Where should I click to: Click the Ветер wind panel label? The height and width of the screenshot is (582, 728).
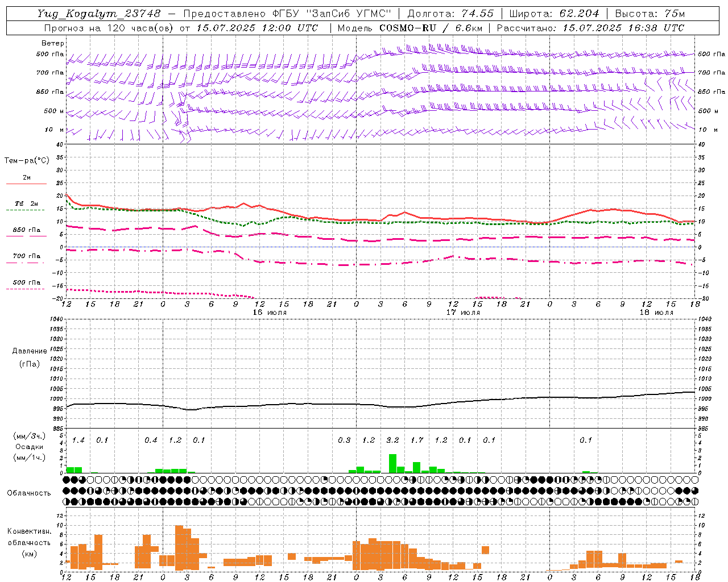click(53, 43)
